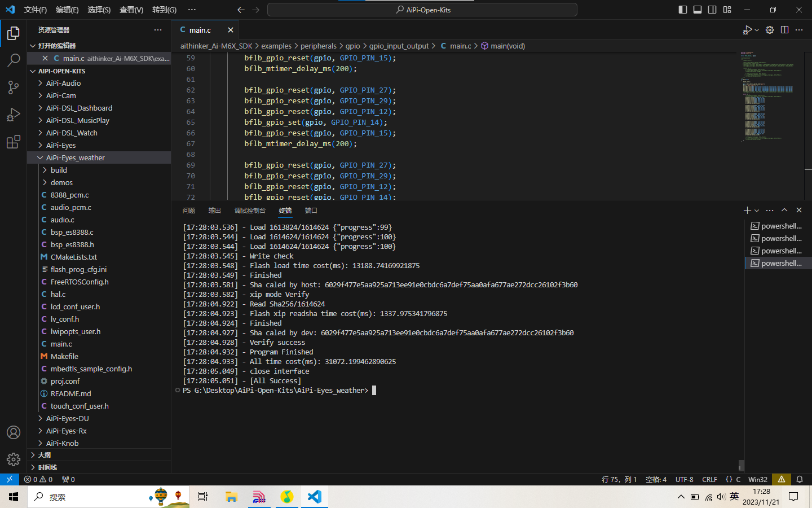The width and height of the screenshot is (812, 508).
Task: Open notifications bell in status bar
Action: coord(800,479)
